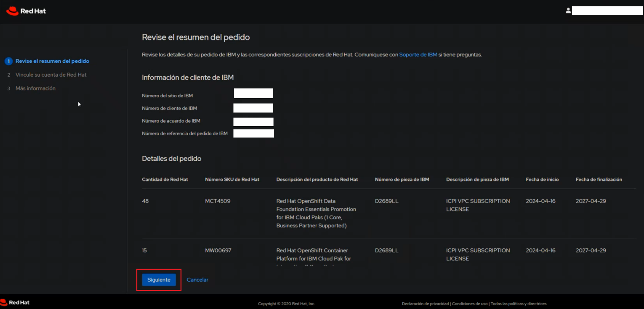
Task: Click Información de cliente de IBM heading
Action: 188,77
